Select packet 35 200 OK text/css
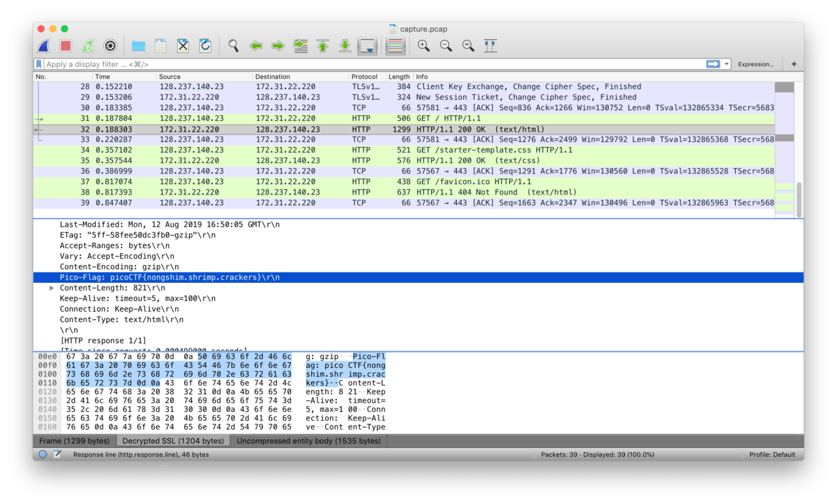The height and width of the screenshot is (504, 837). [x=404, y=160]
